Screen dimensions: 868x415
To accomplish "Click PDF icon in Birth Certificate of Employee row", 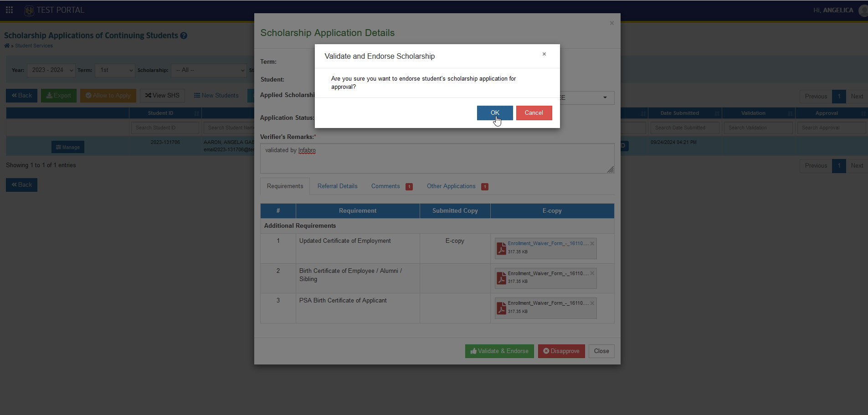I will (502, 278).
